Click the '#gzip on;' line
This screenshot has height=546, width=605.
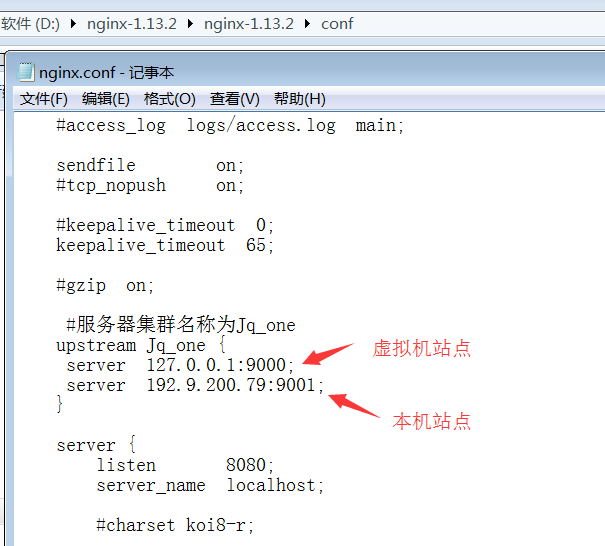(x=105, y=286)
